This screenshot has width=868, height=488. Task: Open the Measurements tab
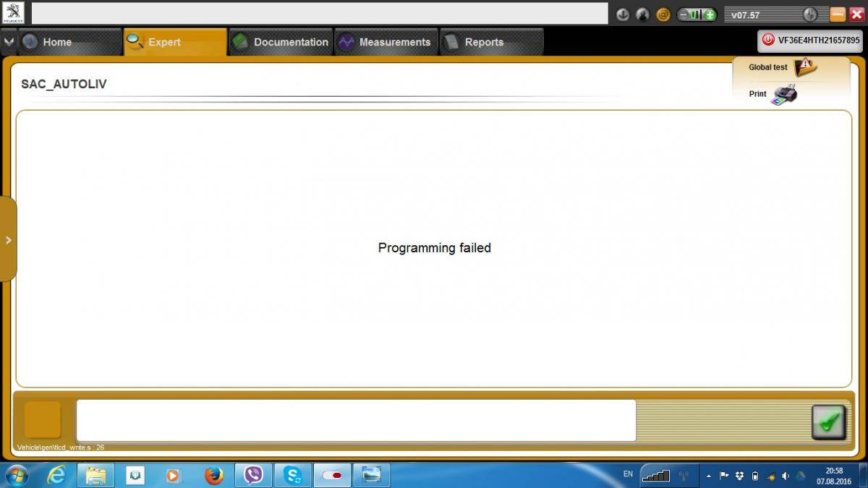tap(386, 42)
